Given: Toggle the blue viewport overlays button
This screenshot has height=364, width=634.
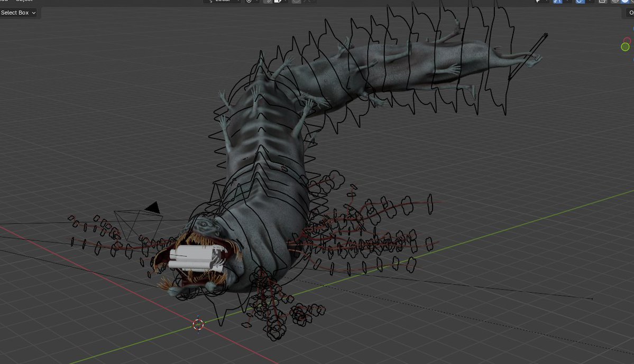Looking at the screenshot, I should [580, 1].
